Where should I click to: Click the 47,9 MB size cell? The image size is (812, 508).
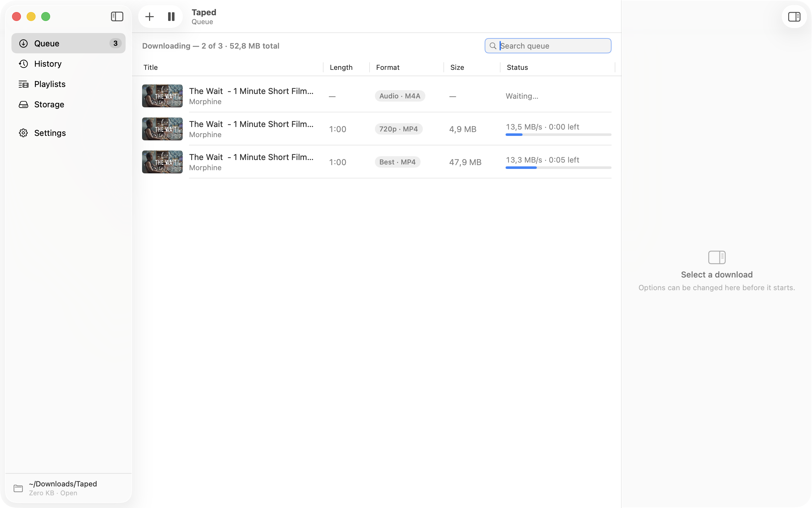coord(465,162)
